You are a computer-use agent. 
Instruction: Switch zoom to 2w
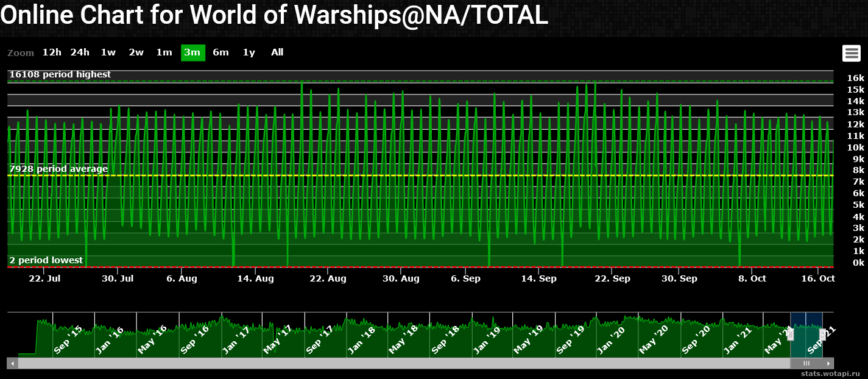(136, 52)
